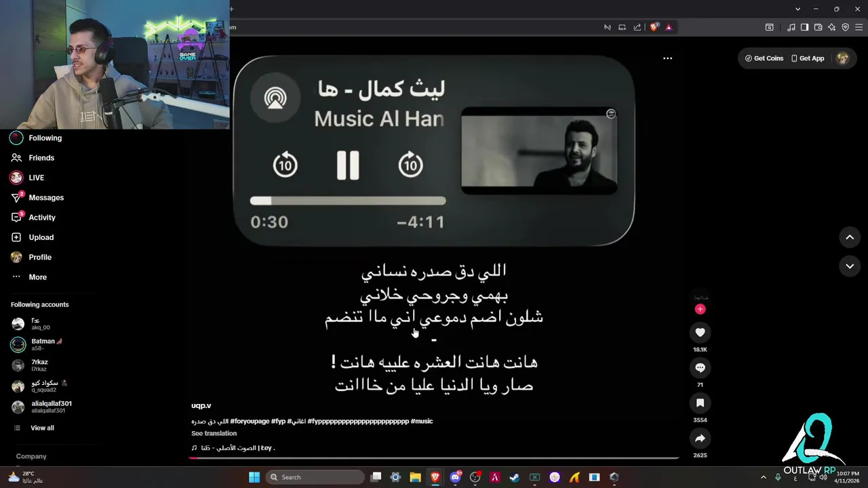Follow creator with red plus button
Screen dimensions: 868x488
pos(700,309)
